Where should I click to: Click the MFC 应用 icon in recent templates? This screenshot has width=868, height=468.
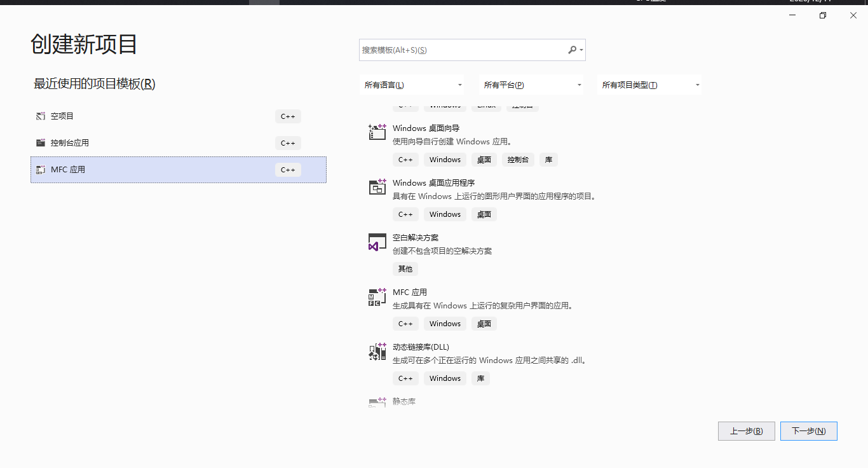[41, 170]
